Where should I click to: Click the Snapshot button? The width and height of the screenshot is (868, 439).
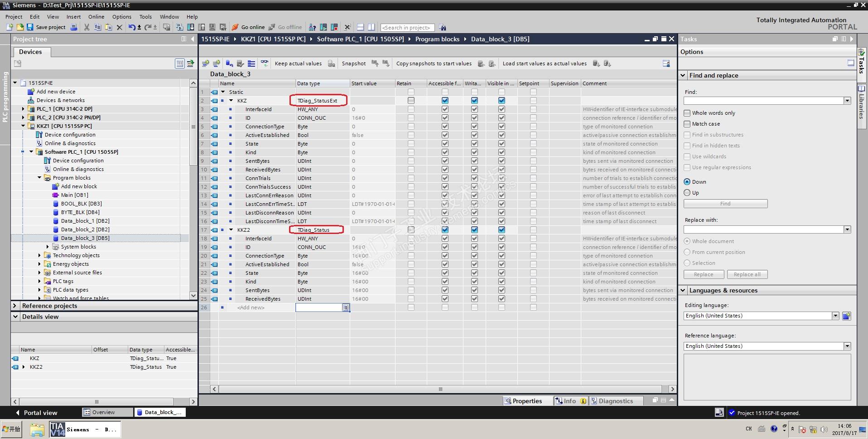(354, 63)
